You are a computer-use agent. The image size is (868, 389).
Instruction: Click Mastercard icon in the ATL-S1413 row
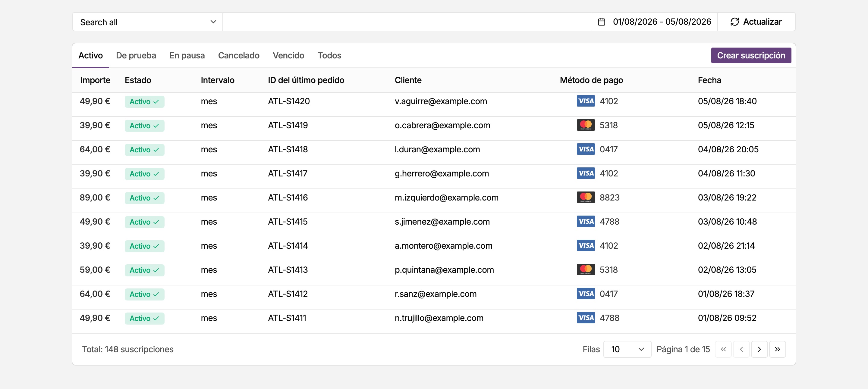coord(586,269)
